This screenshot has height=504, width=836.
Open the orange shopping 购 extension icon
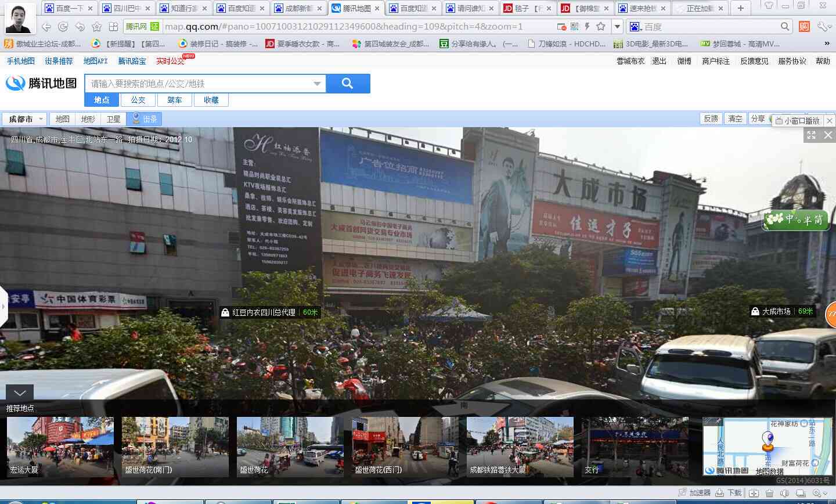point(804,27)
